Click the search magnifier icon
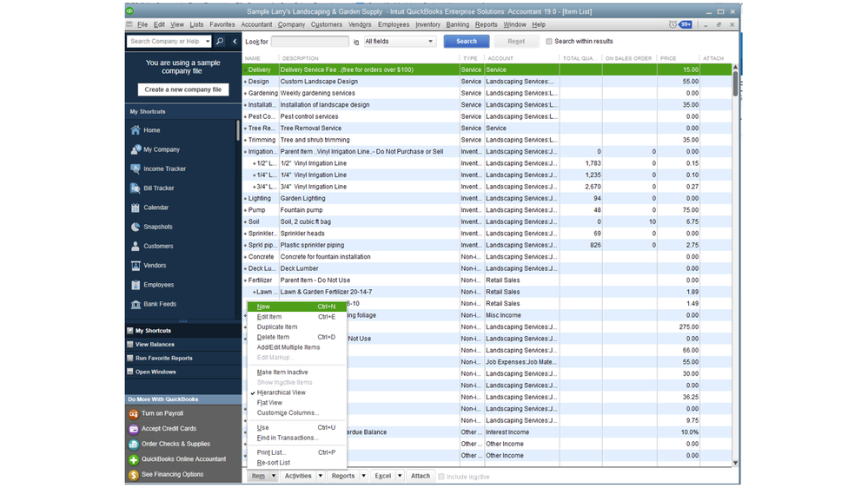This screenshot has width=868, height=488. [220, 41]
